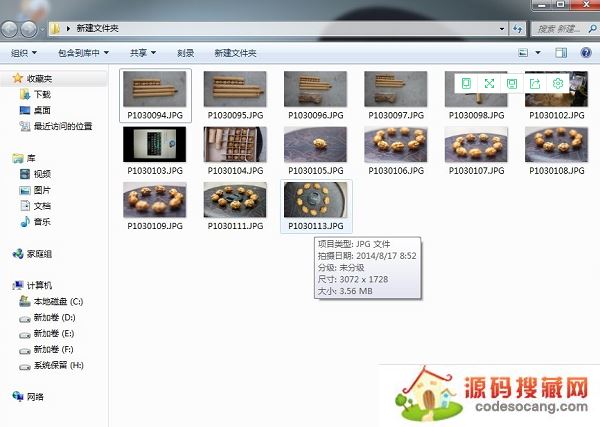600x427 pixels.
Task: Open settings gear in floating toolbar
Action: point(558,84)
